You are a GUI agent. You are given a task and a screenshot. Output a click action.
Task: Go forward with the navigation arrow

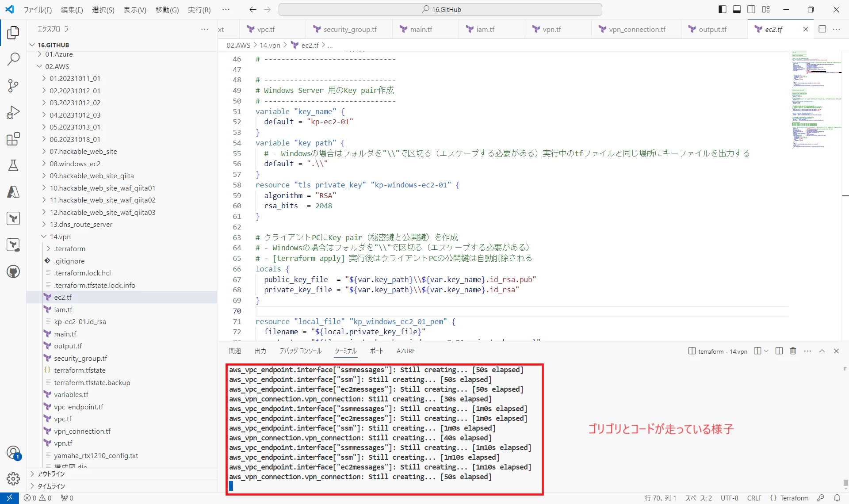(268, 9)
